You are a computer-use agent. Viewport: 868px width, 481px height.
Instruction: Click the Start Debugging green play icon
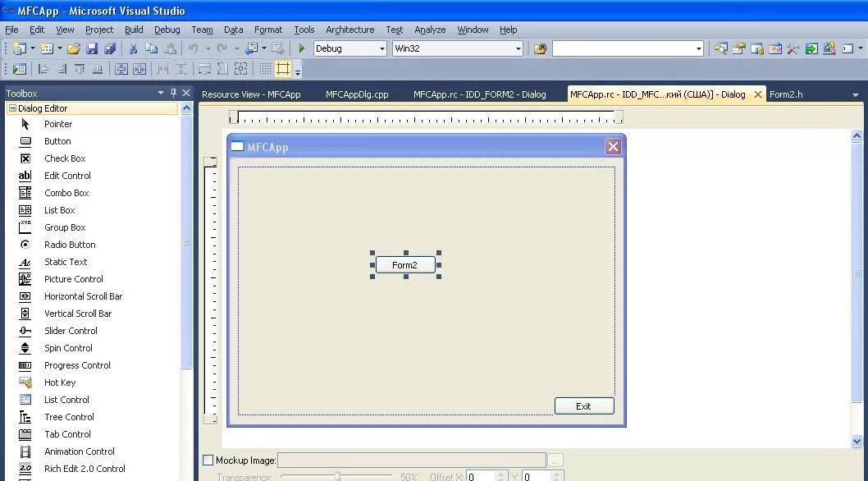302,48
